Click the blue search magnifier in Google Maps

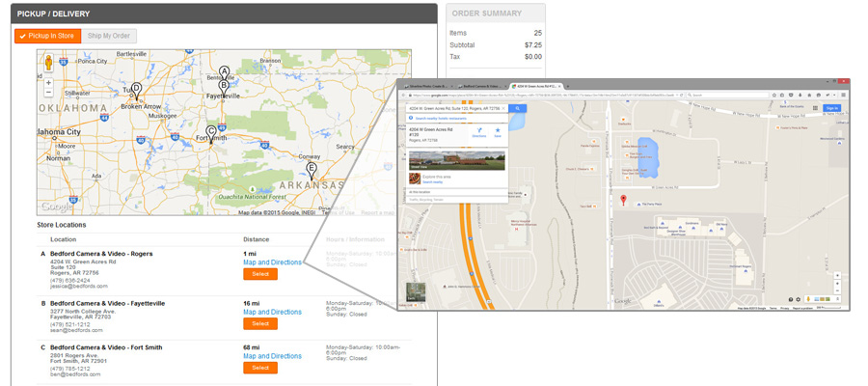coord(518,108)
